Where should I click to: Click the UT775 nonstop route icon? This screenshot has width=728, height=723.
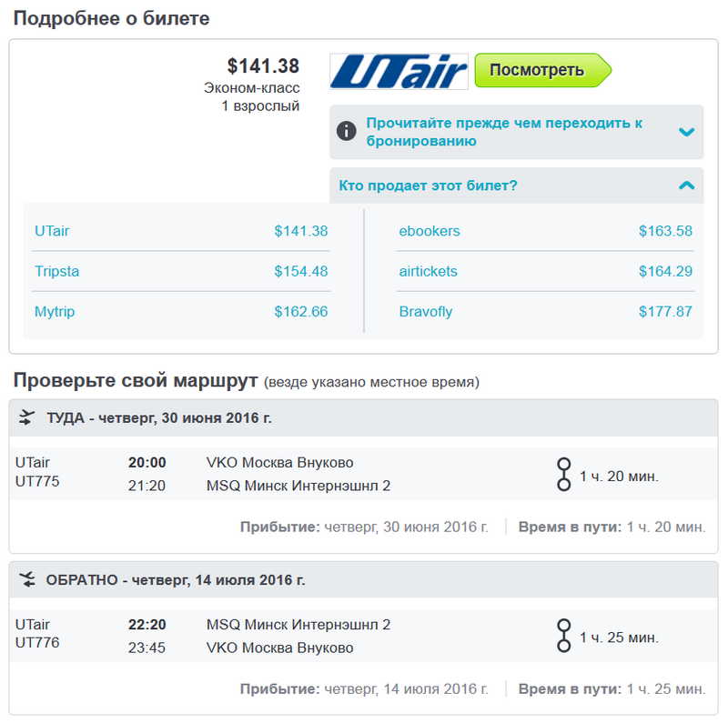(x=563, y=474)
